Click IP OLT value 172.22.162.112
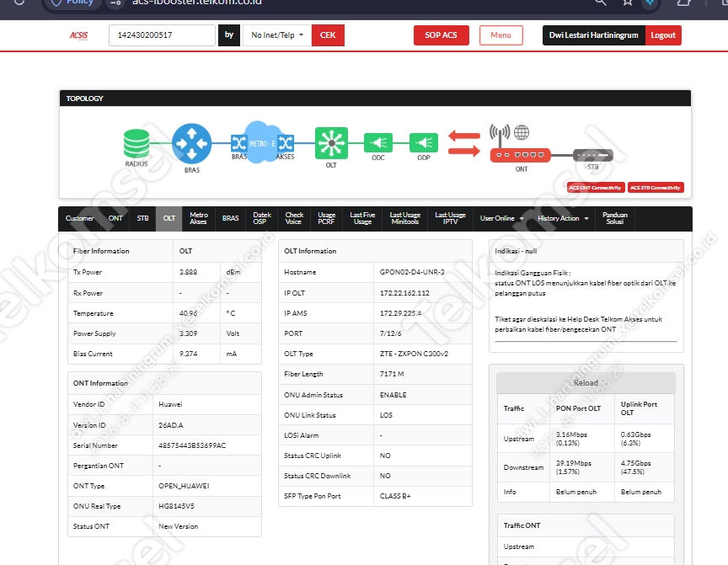Viewport: 728px width, 565px height. click(404, 293)
